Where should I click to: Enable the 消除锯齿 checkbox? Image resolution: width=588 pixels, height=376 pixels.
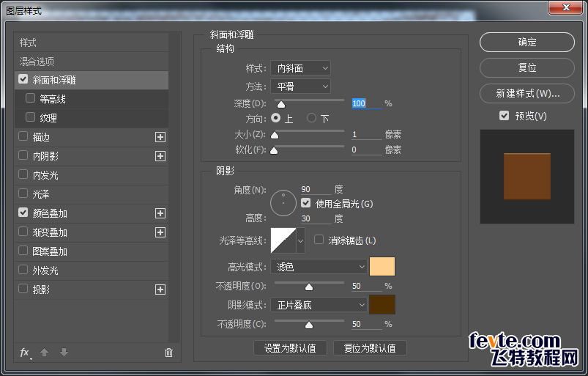[x=319, y=240]
